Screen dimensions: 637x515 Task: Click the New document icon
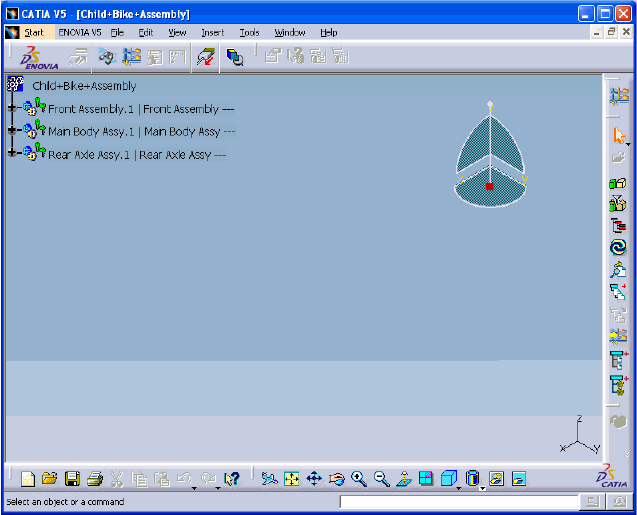coord(28,479)
